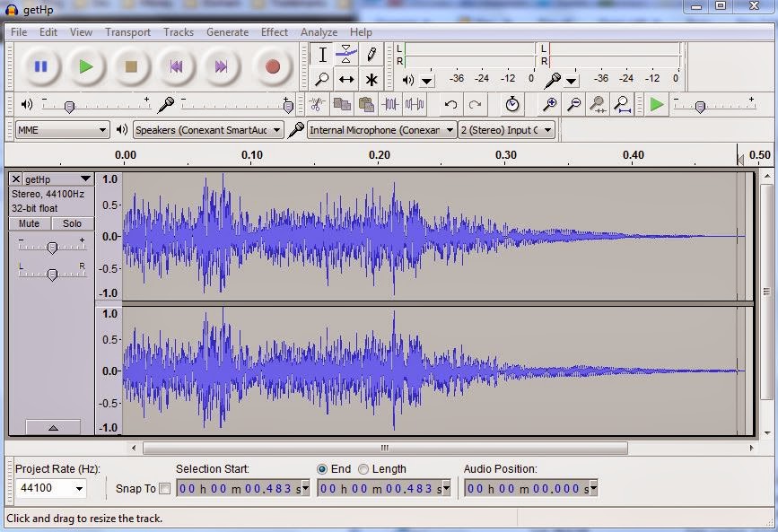Select the Length radio button
This screenshot has width=778, height=532.
click(x=363, y=468)
